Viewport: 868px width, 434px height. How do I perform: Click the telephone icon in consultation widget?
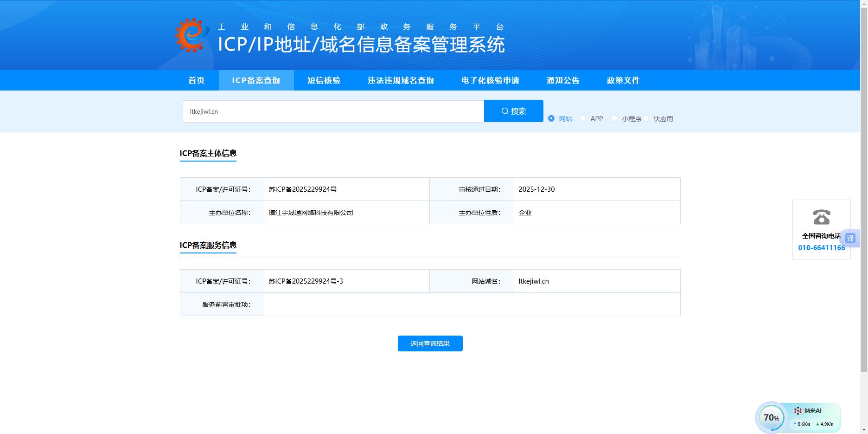point(821,217)
